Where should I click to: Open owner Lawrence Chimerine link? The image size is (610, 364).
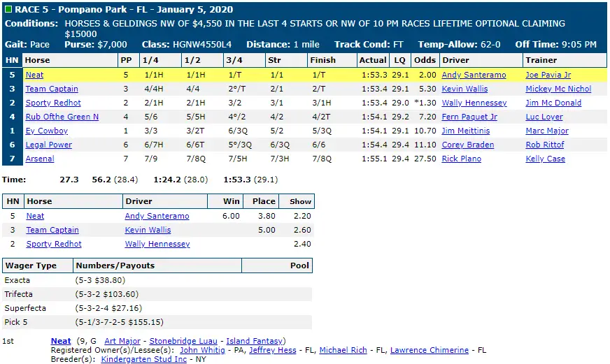click(x=430, y=351)
